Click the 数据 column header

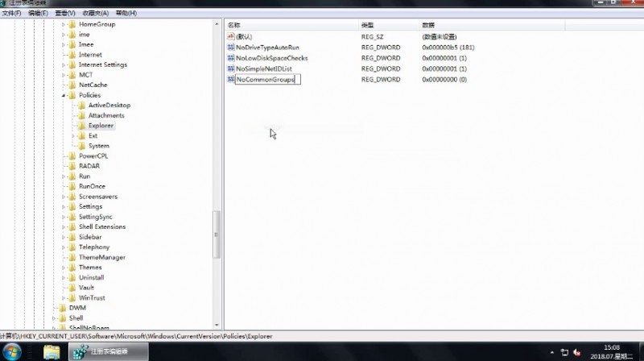pos(427,26)
